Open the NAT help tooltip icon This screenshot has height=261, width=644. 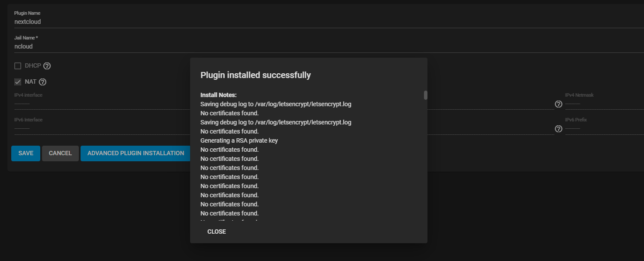point(42,82)
